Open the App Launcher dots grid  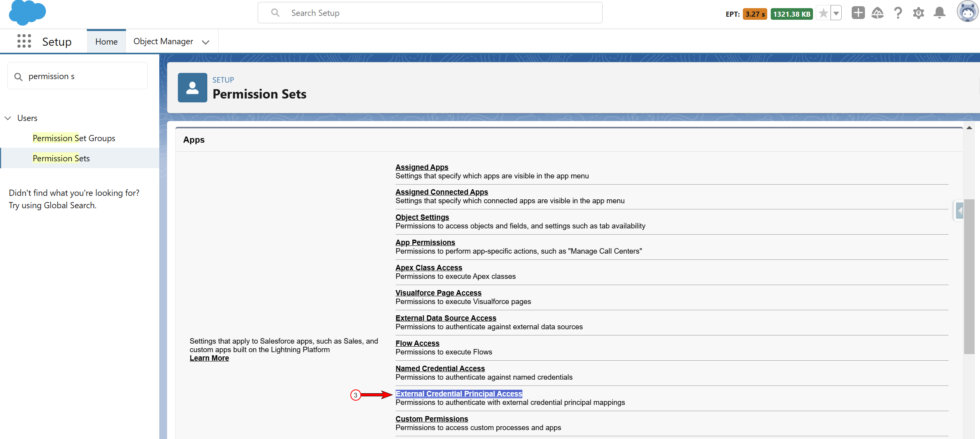(24, 41)
